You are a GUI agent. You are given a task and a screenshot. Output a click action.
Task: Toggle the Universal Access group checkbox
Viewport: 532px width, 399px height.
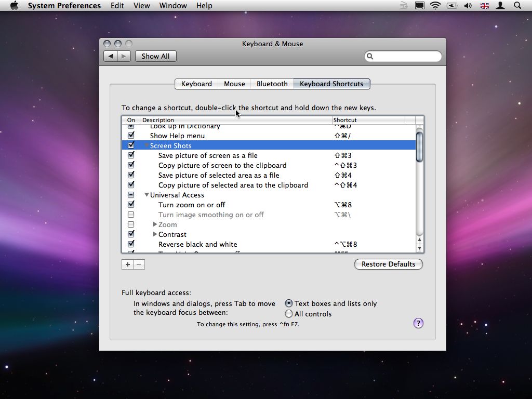coord(131,195)
